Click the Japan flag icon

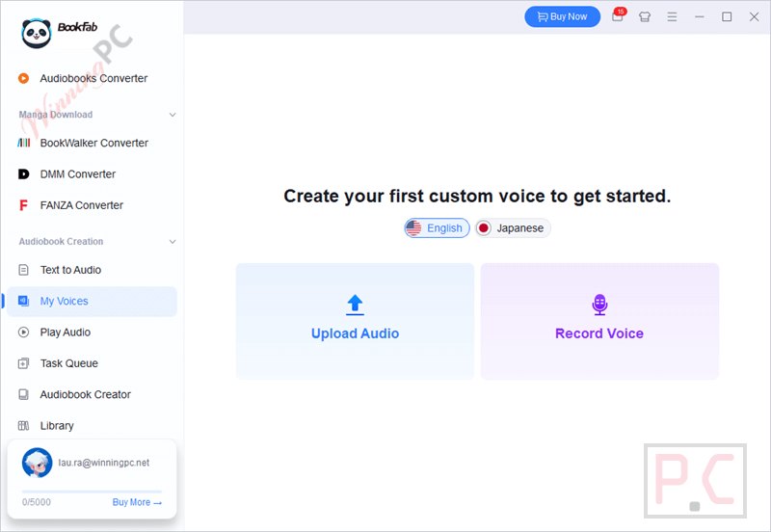coord(484,228)
